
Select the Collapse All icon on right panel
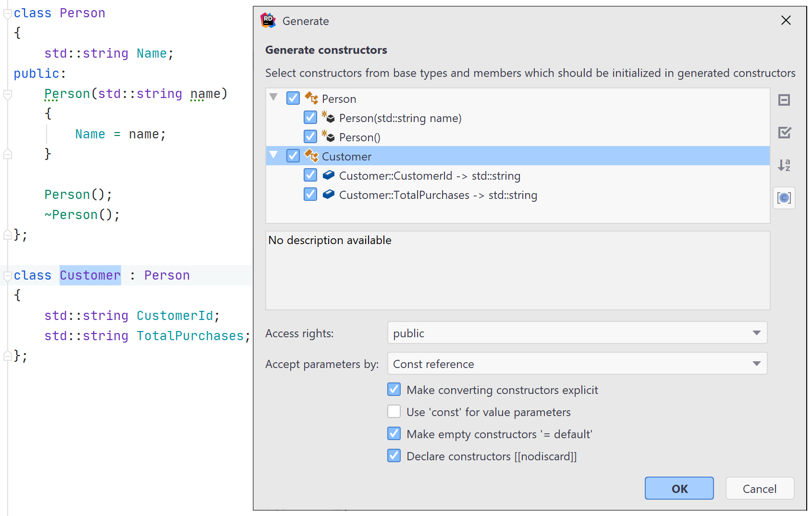784,100
